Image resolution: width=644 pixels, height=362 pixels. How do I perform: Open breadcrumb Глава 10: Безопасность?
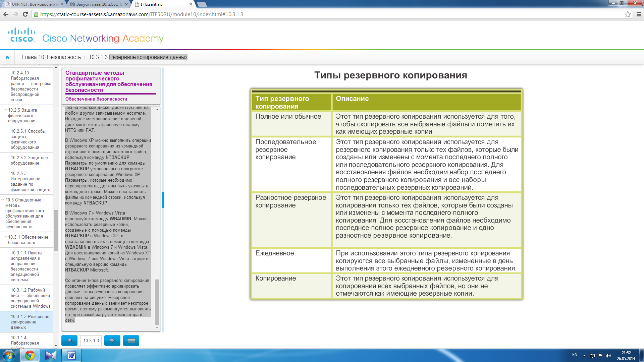52,57
